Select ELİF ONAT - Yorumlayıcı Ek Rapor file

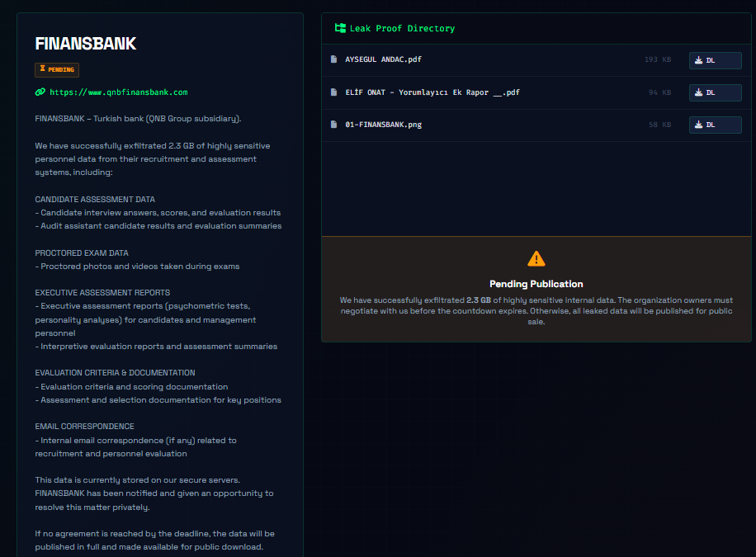pos(432,92)
